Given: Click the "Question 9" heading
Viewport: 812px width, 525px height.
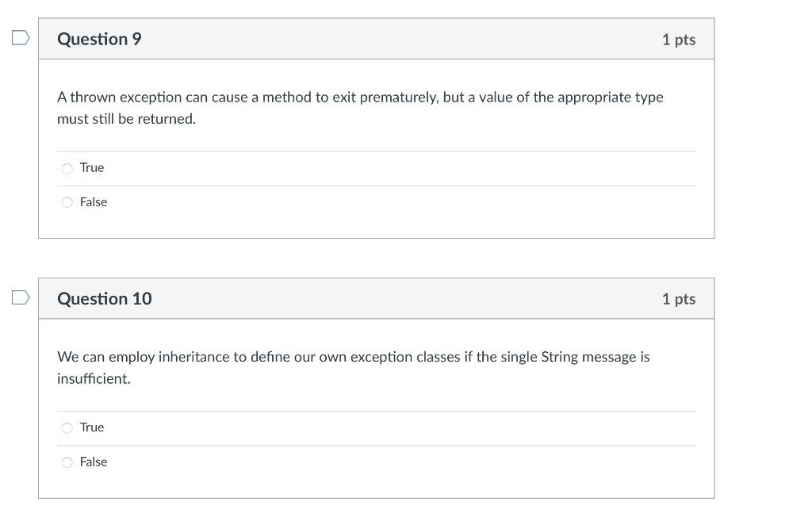Looking at the screenshot, I should pos(99,39).
